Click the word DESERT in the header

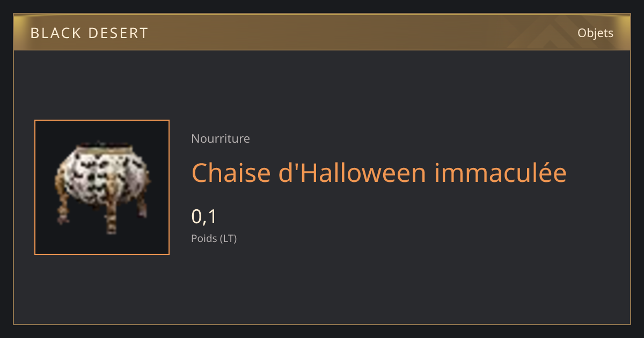coord(116,33)
